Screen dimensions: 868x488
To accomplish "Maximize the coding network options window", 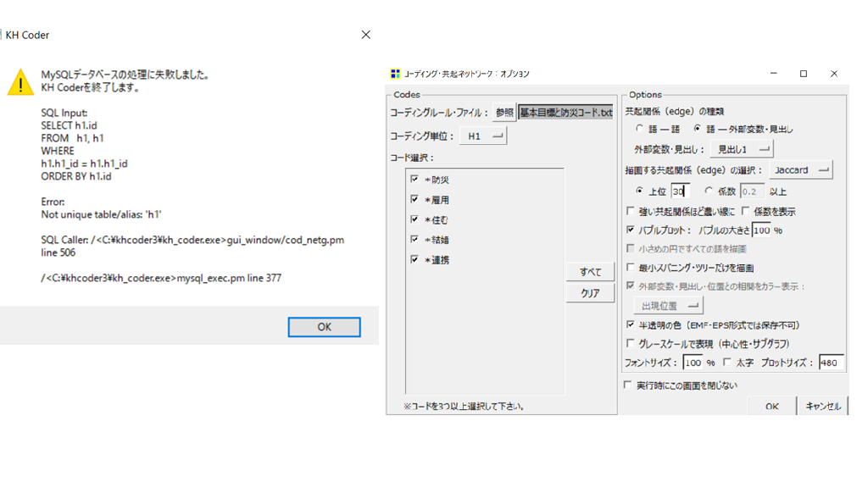I will click(x=804, y=74).
